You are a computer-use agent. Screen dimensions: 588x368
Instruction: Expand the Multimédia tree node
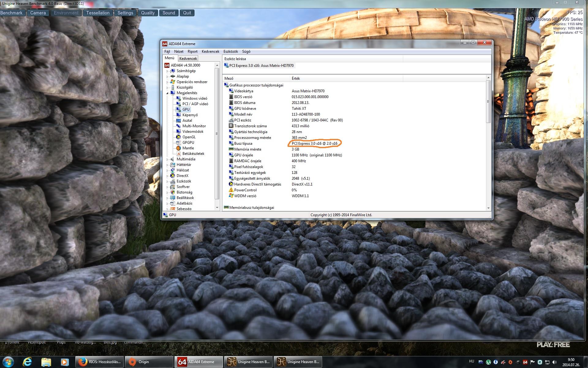pos(167,159)
